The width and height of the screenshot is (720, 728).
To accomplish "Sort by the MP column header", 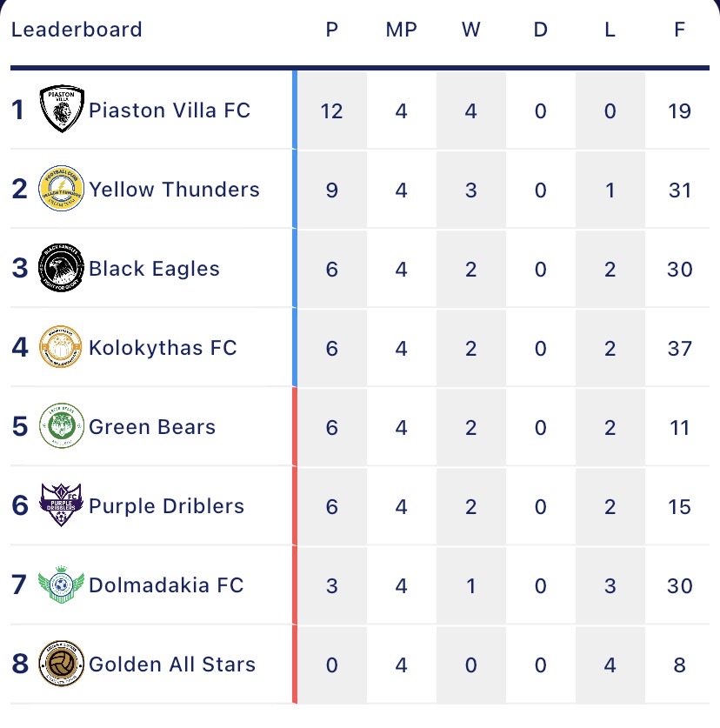I will click(402, 30).
